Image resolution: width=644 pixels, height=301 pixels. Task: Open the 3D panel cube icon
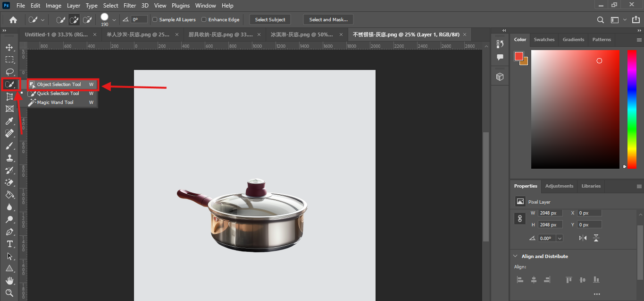(x=500, y=77)
